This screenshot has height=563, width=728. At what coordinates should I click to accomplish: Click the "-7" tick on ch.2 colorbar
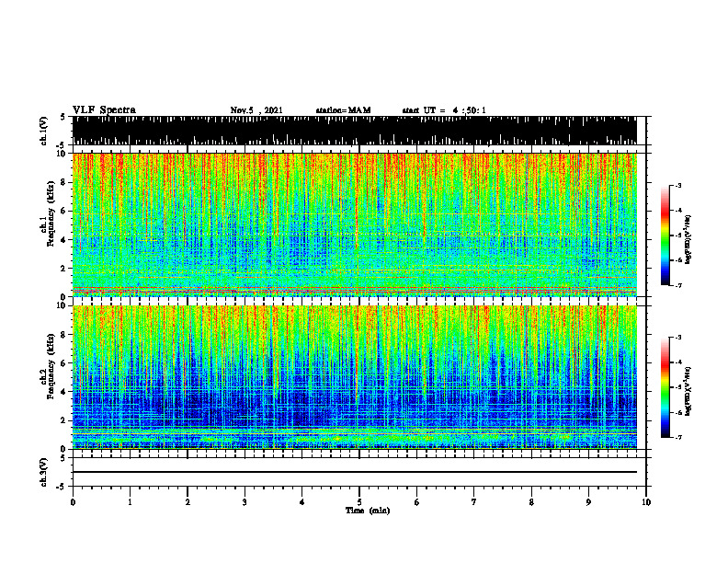click(x=677, y=438)
